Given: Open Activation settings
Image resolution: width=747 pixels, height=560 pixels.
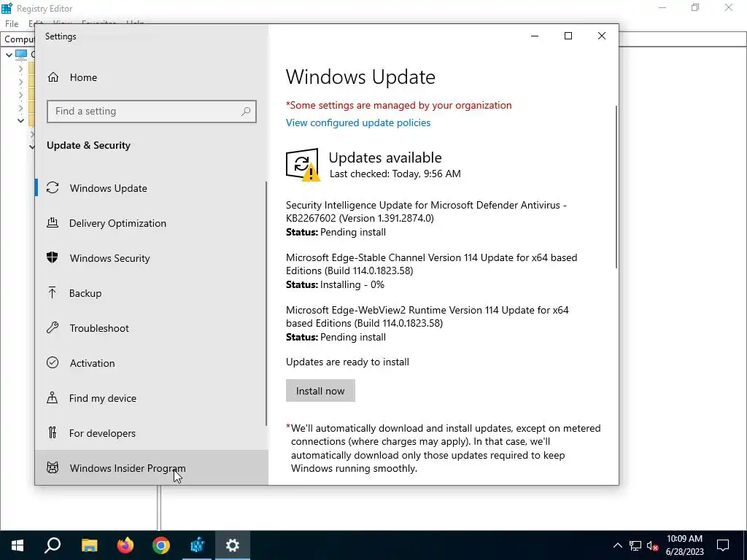Looking at the screenshot, I should coord(152,363).
